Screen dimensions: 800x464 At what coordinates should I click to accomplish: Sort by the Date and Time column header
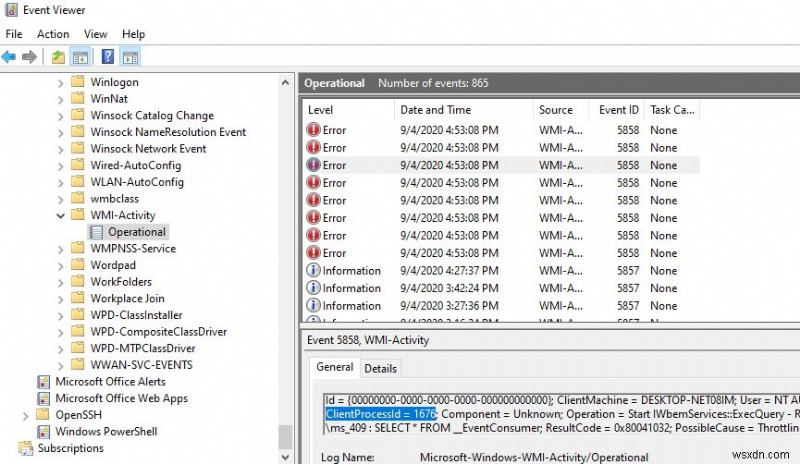point(464,110)
